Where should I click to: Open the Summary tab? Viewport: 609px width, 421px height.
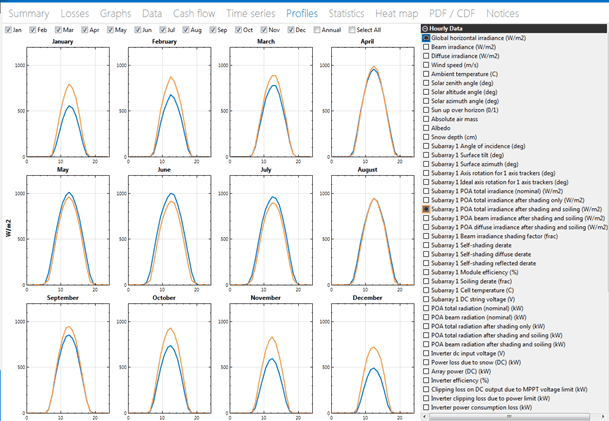pos(28,13)
